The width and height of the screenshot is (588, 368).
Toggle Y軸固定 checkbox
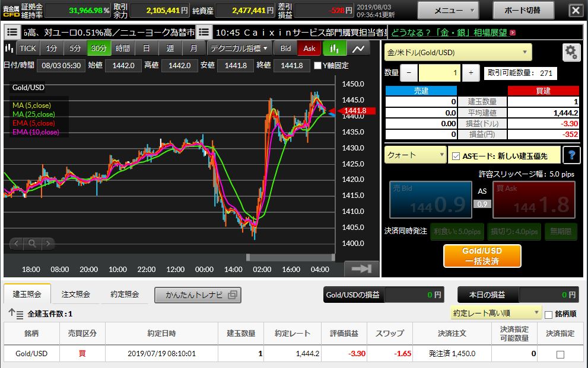317,66
